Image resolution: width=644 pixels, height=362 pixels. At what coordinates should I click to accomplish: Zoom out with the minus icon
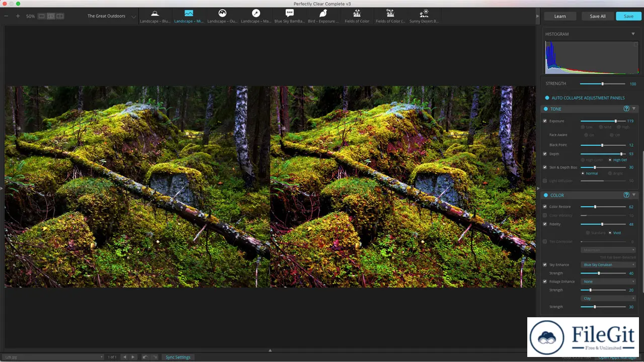(6, 16)
